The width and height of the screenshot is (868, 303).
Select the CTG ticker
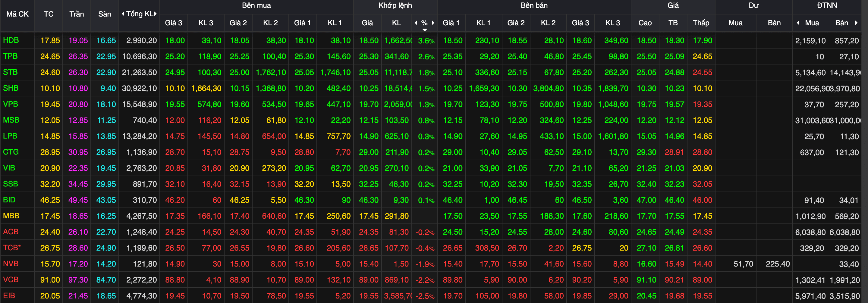[11, 152]
